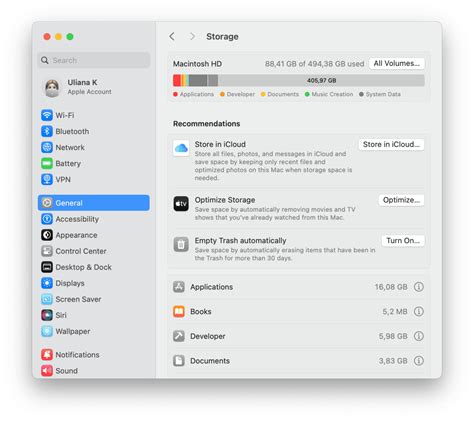Click the Applications category icon
The height and width of the screenshot is (421, 474).
pos(179,287)
